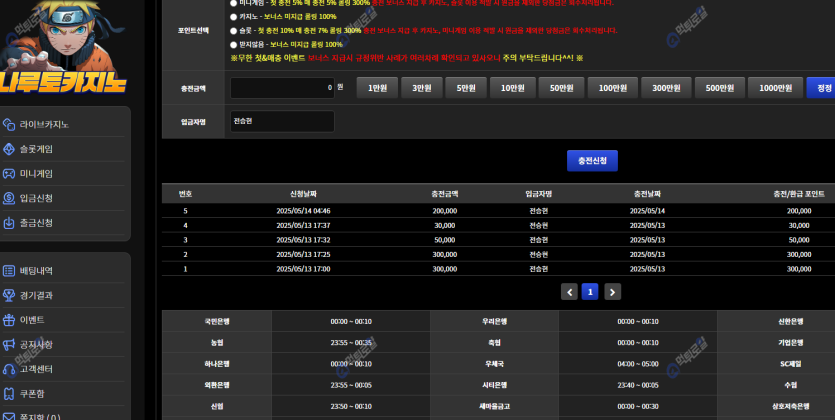Click the 슬롯게임 icon in sidebar
Image resolution: width=835 pixels, height=420 pixels.
click(9, 149)
